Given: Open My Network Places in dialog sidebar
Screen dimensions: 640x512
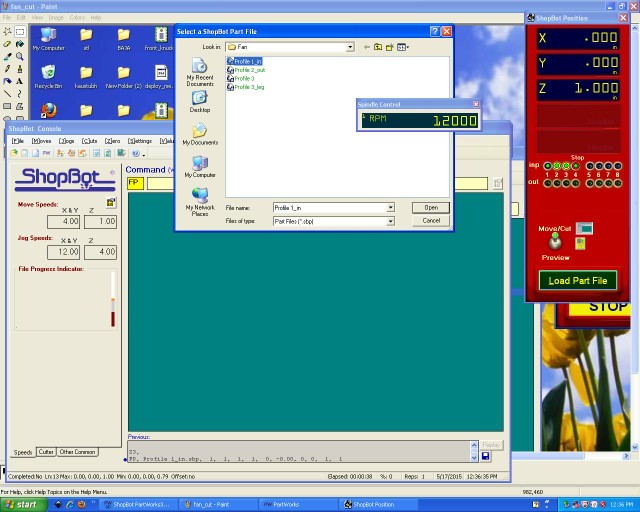Looking at the screenshot, I should pyautogui.click(x=200, y=202).
